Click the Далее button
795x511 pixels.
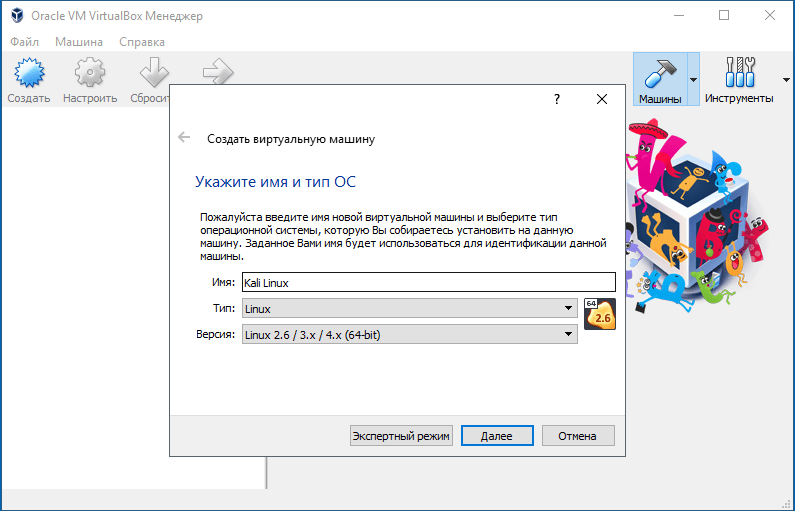(x=497, y=436)
